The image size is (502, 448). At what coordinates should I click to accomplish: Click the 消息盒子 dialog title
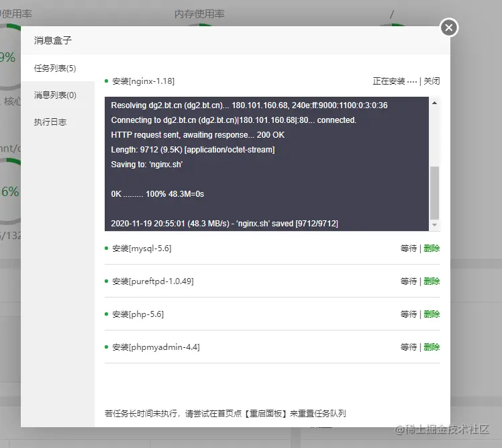53,40
